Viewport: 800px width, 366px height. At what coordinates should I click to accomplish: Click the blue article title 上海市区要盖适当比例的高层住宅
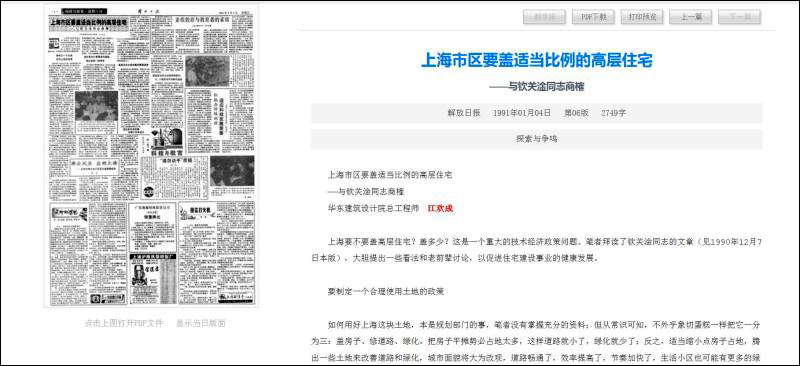click(536, 60)
